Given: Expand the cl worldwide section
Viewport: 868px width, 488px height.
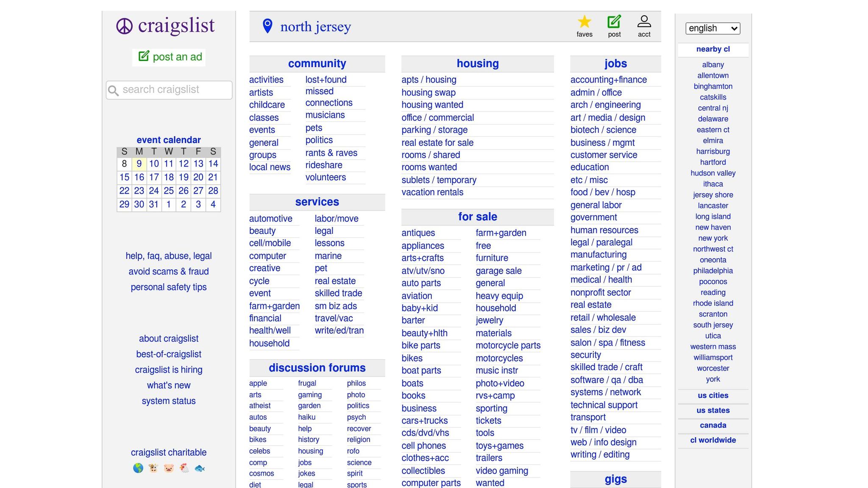Looking at the screenshot, I should click(713, 440).
